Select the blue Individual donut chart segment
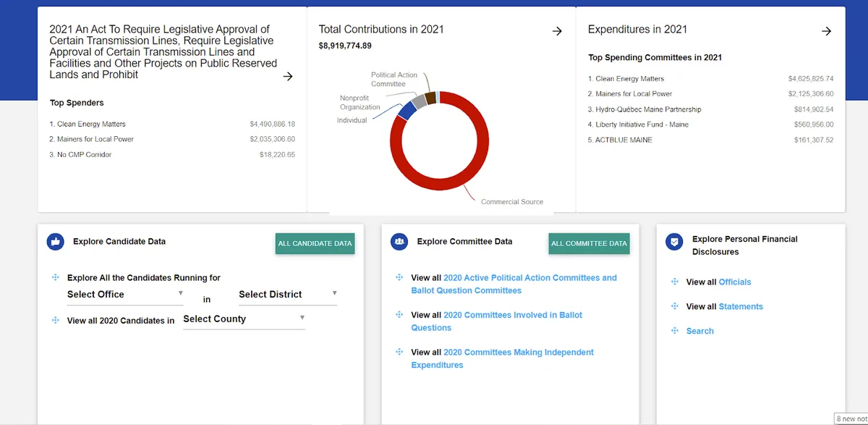 click(x=407, y=109)
